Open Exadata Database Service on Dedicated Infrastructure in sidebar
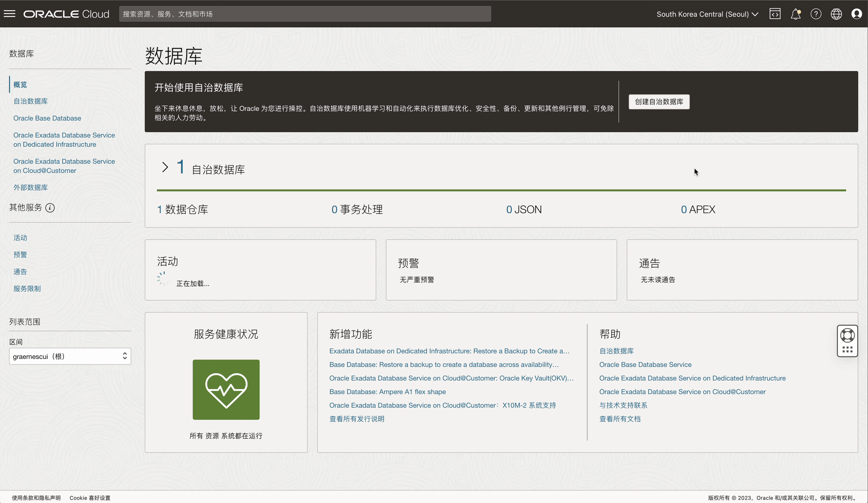 click(64, 139)
